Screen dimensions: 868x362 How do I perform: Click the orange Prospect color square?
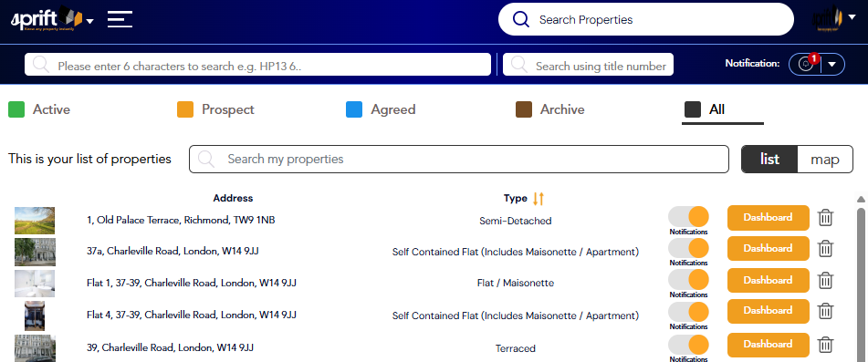coord(185,109)
